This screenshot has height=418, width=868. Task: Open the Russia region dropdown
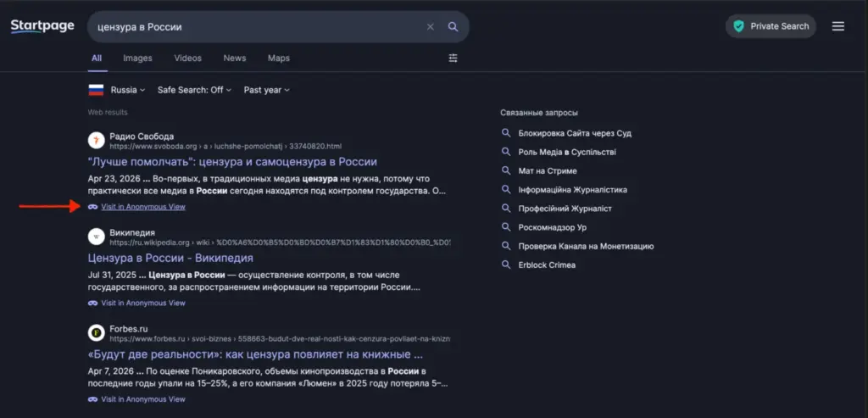click(x=127, y=90)
